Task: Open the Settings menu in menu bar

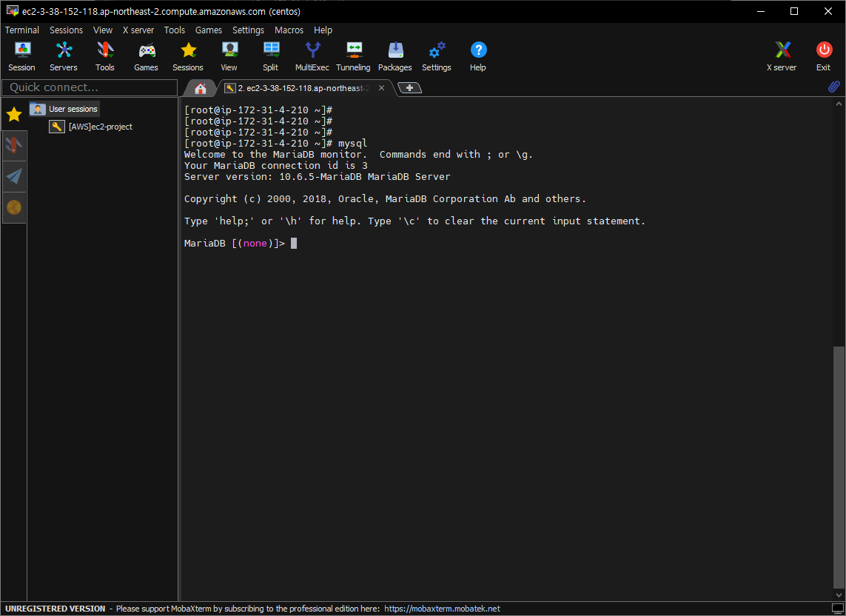Action: 248,30
